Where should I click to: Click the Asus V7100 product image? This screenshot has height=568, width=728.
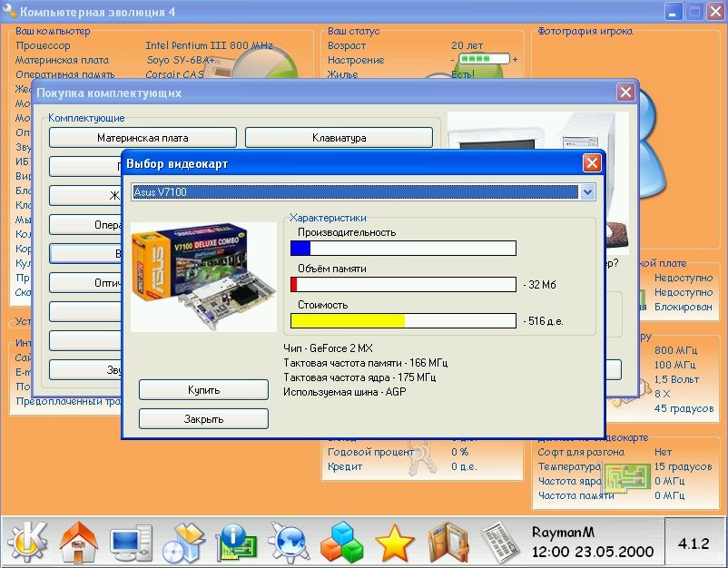[x=204, y=277]
